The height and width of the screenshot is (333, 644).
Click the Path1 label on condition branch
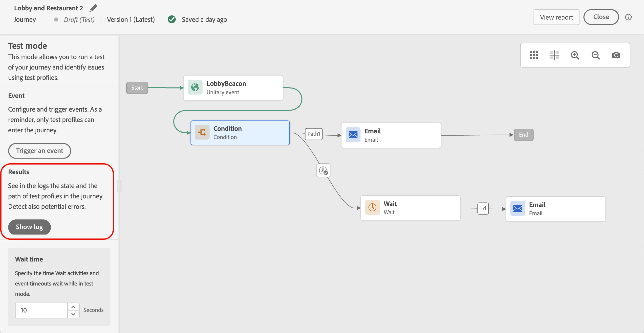[314, 134]
